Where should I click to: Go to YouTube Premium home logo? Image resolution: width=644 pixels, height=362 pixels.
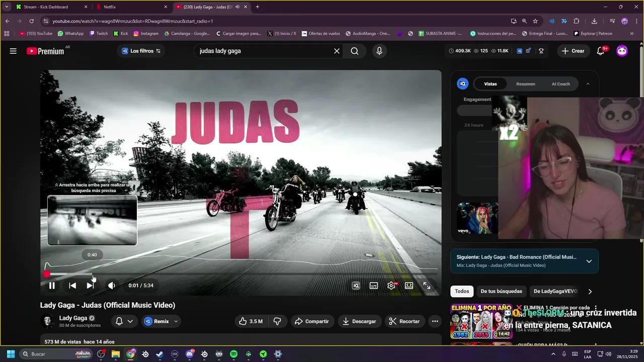click(x=46, y=51)
